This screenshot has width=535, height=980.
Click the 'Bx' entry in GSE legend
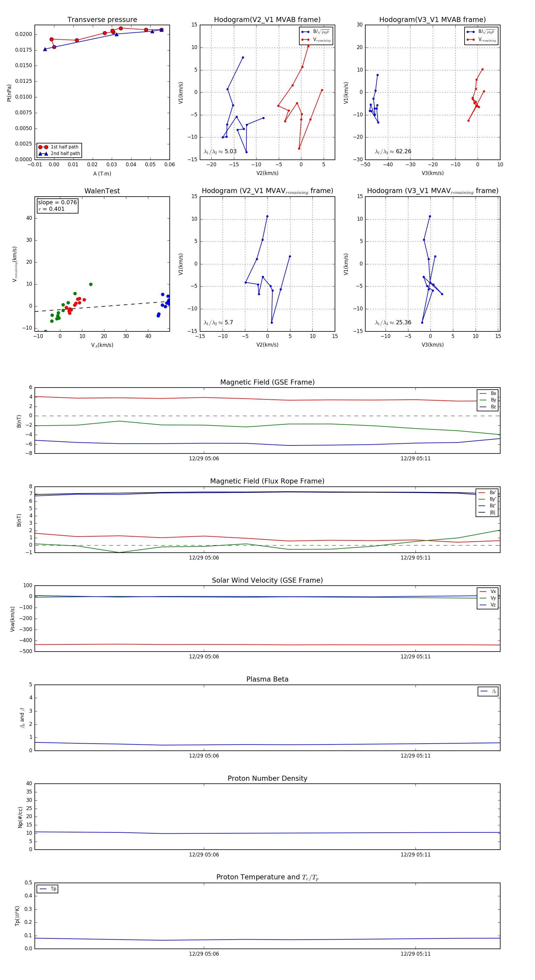(488, 393)
